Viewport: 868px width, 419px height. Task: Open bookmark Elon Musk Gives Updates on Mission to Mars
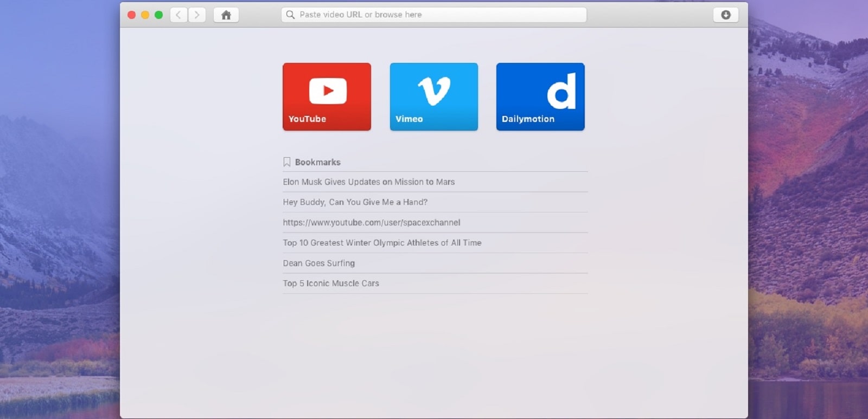click(x=435, y=182)
